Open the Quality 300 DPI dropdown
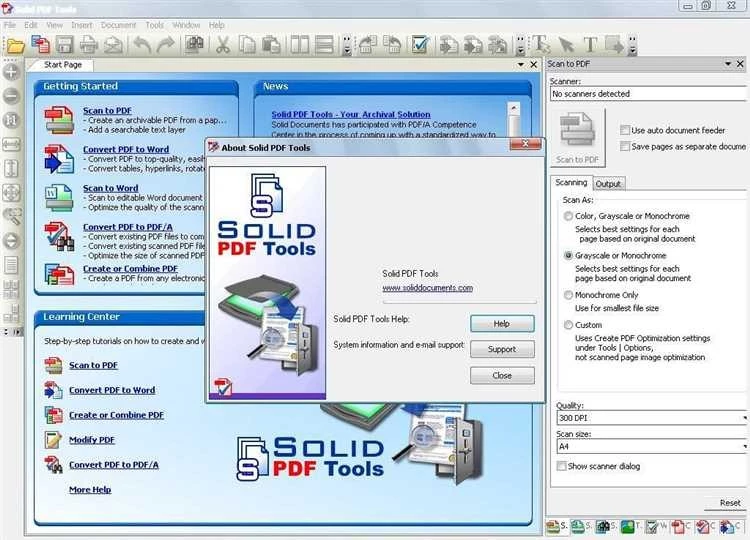 coord(651,418)
